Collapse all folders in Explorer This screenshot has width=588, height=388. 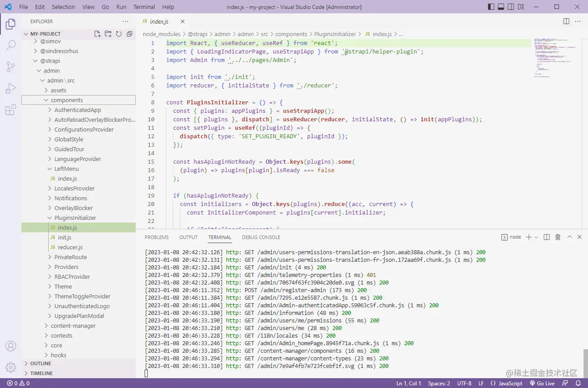129,34
